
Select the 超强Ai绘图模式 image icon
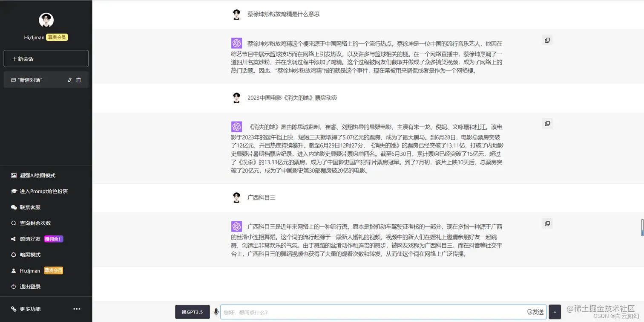(14, 175)
